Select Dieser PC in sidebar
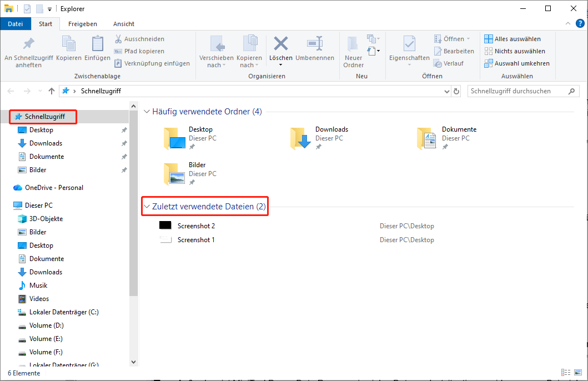Image resolution: width=588 pixels, height=381 pixels. [x=39, y=205]
